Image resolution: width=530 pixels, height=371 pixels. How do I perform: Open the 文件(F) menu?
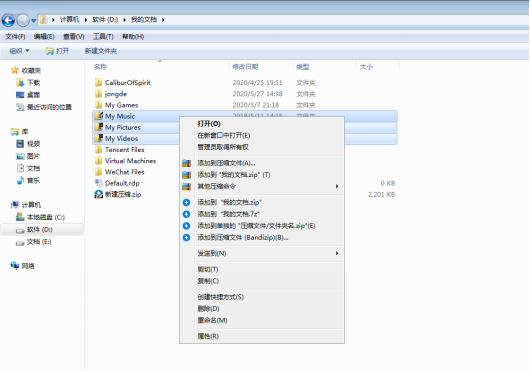click(15, 36)
